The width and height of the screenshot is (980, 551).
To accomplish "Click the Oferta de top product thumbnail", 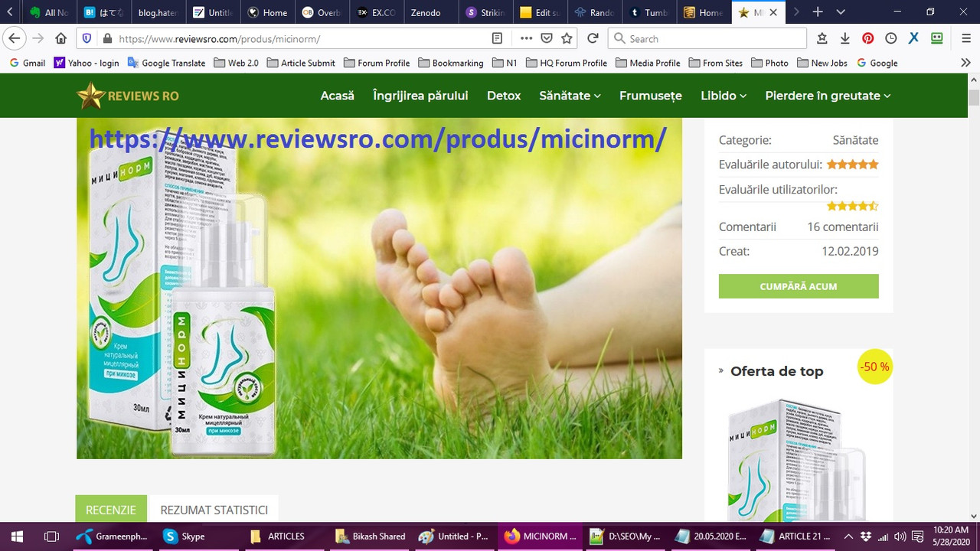I will click(x=796, y=459).
